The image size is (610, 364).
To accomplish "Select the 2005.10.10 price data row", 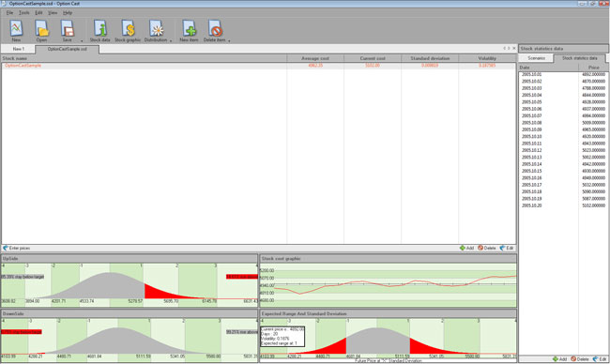I will (x=563, y=137).
